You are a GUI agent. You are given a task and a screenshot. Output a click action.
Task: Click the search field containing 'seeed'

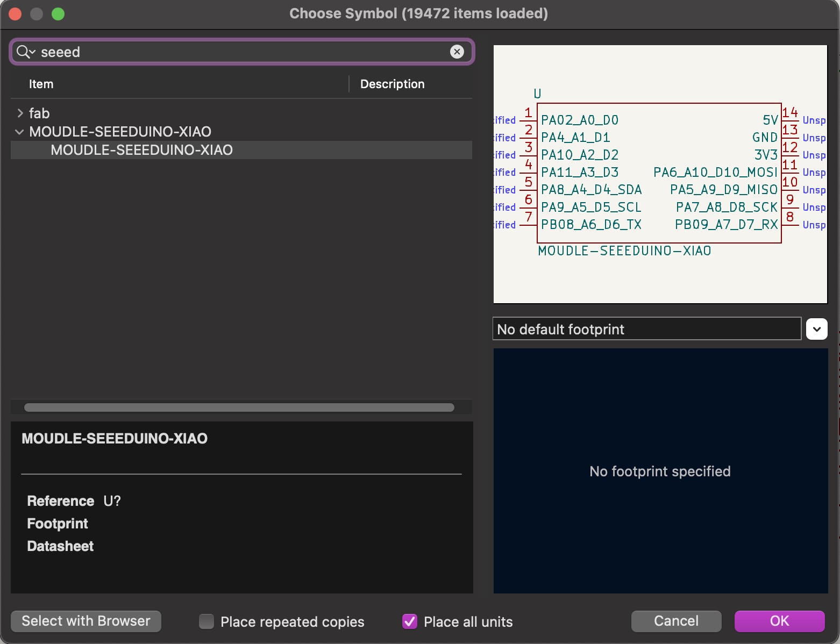coord(242,52)
